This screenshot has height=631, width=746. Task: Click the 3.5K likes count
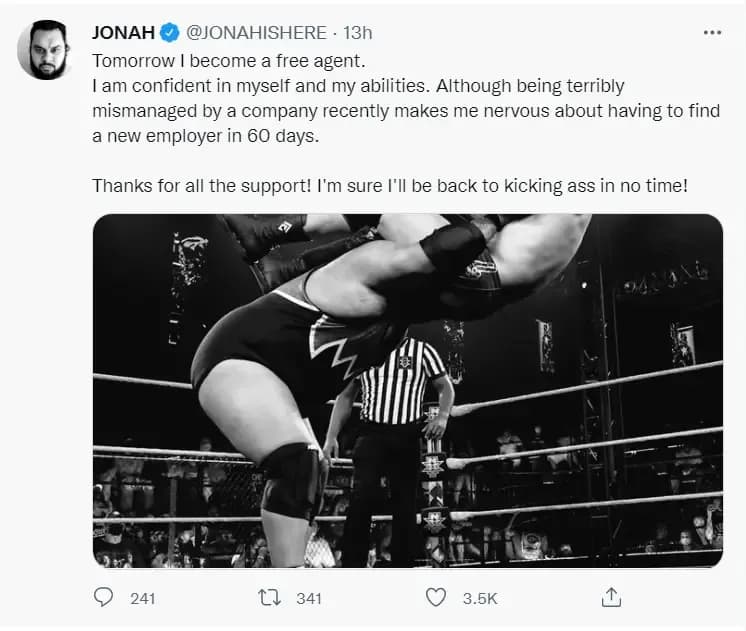click(480, 598)
